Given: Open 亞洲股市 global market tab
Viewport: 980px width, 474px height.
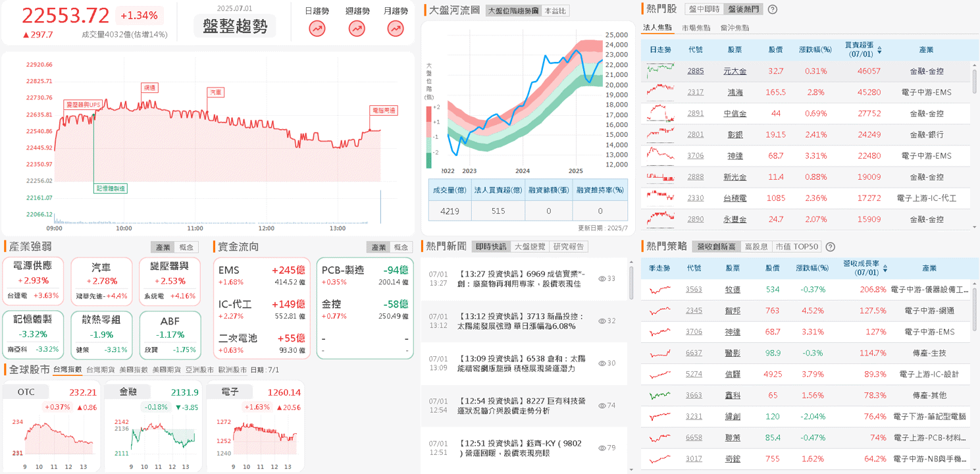Looking at the screenshot, I should click(x=199, y=370).
